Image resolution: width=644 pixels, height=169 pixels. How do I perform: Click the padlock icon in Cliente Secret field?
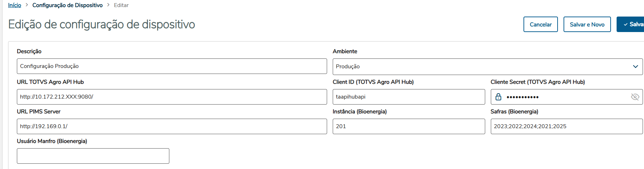click(498, 97)
